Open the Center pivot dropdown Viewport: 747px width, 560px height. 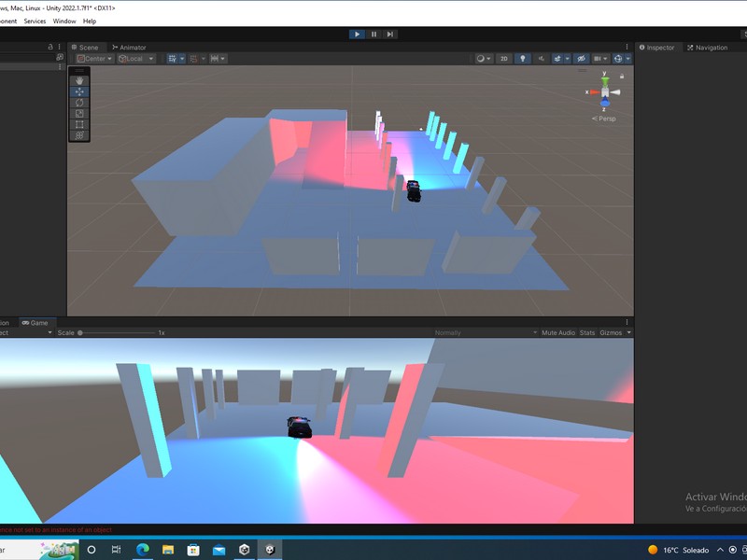pos(93,58)
